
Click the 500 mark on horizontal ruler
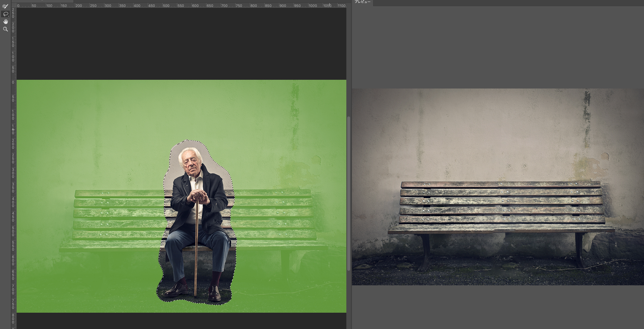point(166,6)
